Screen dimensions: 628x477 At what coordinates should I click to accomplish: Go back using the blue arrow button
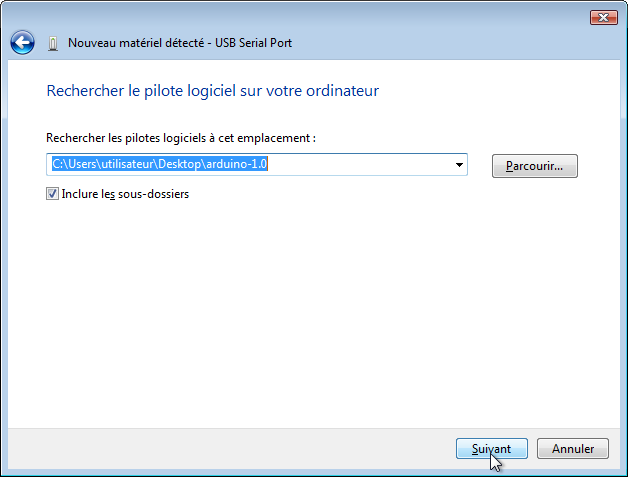coord(22,42)
